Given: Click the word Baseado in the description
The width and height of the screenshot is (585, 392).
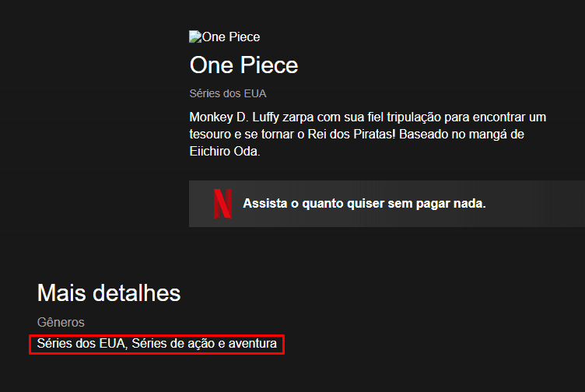Looking at the screenshot, I should coord(423,135).
